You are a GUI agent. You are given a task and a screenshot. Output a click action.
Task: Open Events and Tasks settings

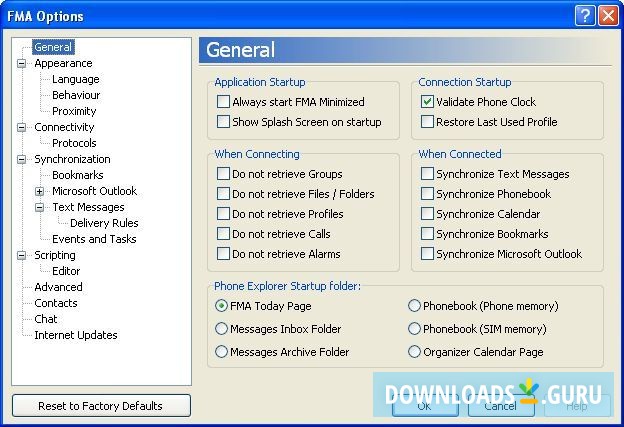click(x=94, y=239)
